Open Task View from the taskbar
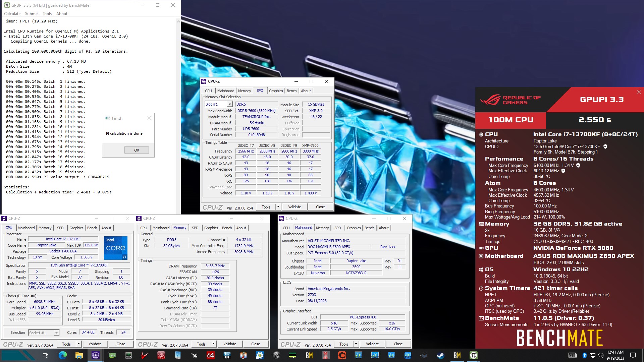Screen dimensions: 644x362 pyautogui.click(x=46, y=355)
